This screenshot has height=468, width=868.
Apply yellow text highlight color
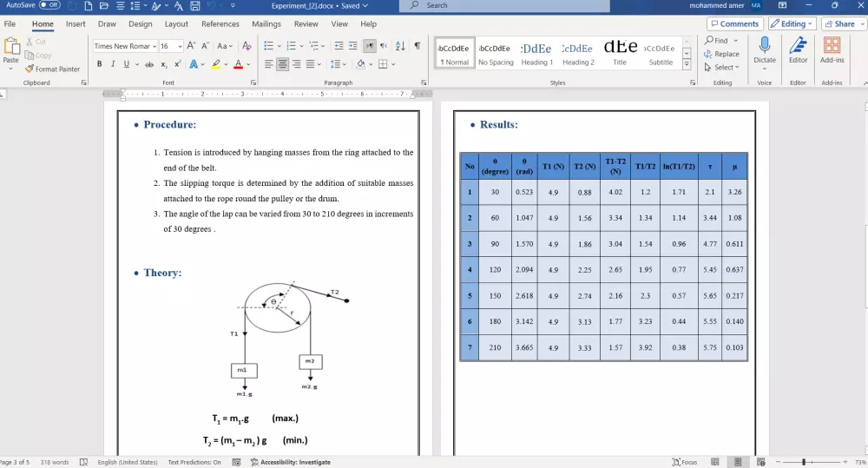(216, 64)
